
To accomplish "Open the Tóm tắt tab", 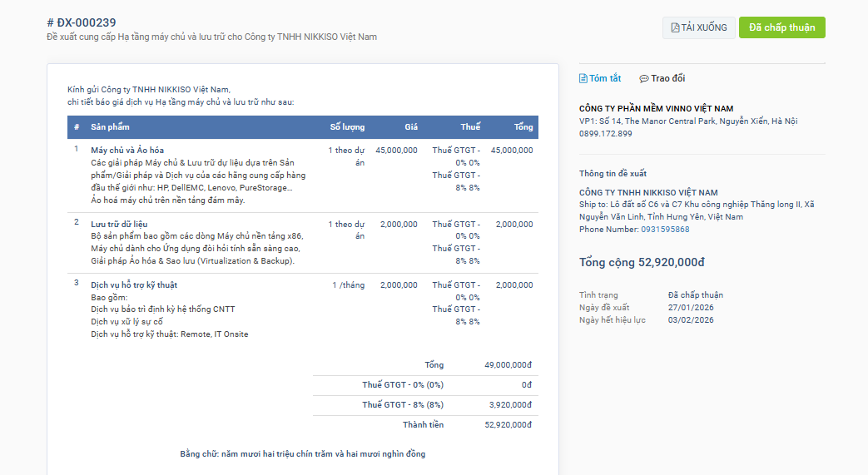I will click(600, 79).
